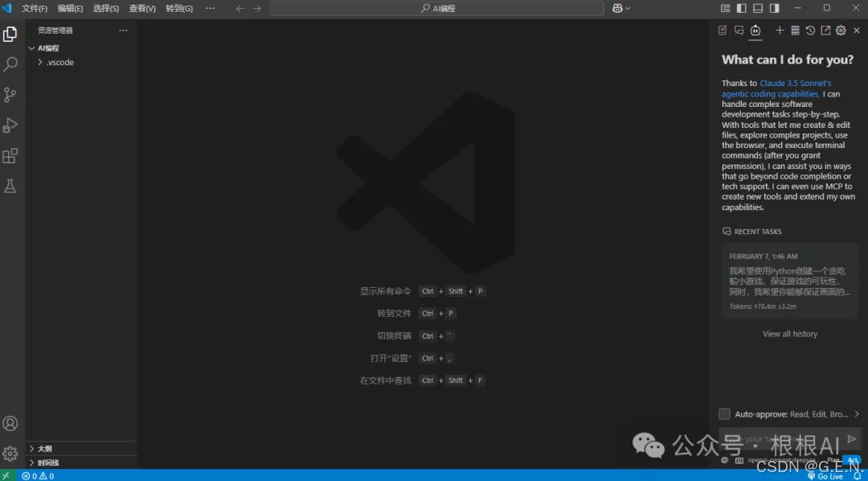The width and height of the screenshot is (868, 481).
Task: Open the Source Control view
Action: [10, 95]
